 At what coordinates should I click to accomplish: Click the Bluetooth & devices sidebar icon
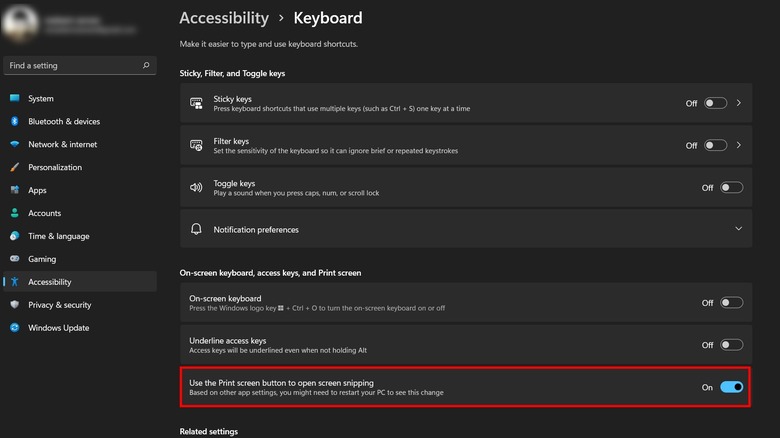coord(15,122)
